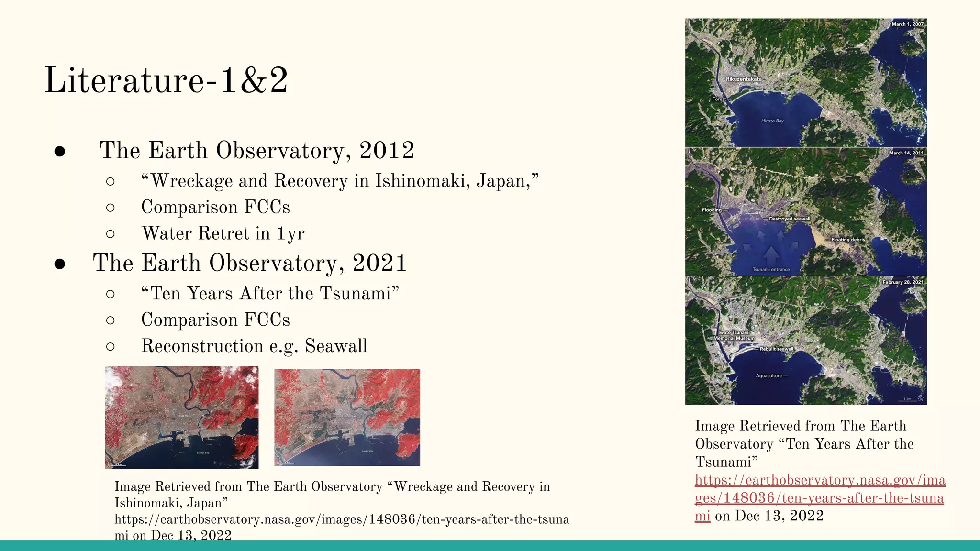Click the "Iwate Tsunami Memorial Museum" label

(734, 335)
